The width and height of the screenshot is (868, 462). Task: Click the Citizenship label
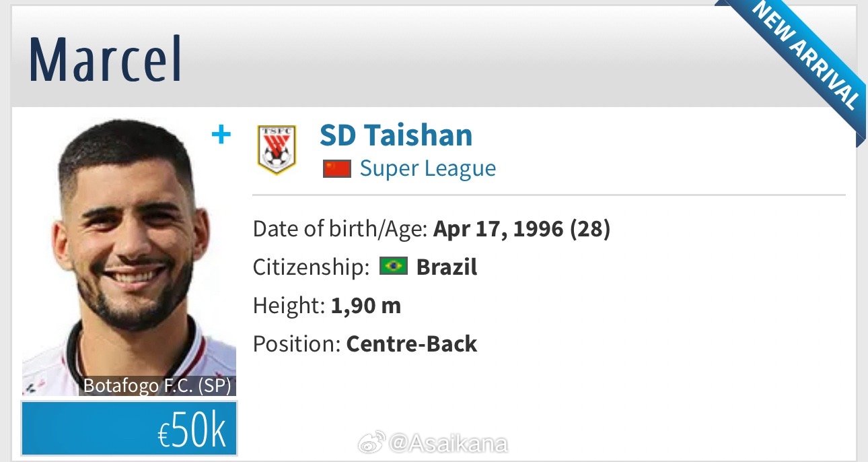click(311, 267)
